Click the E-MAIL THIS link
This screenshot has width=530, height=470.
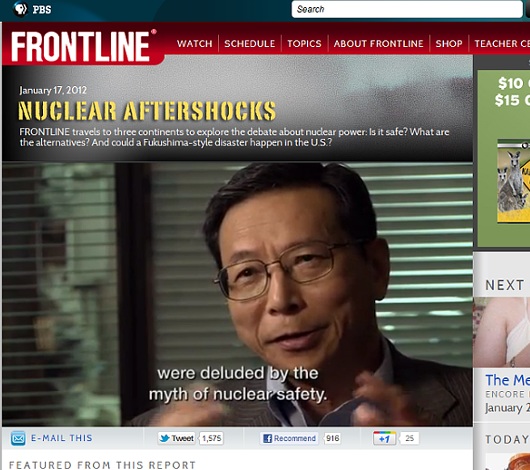pos(62,438)
